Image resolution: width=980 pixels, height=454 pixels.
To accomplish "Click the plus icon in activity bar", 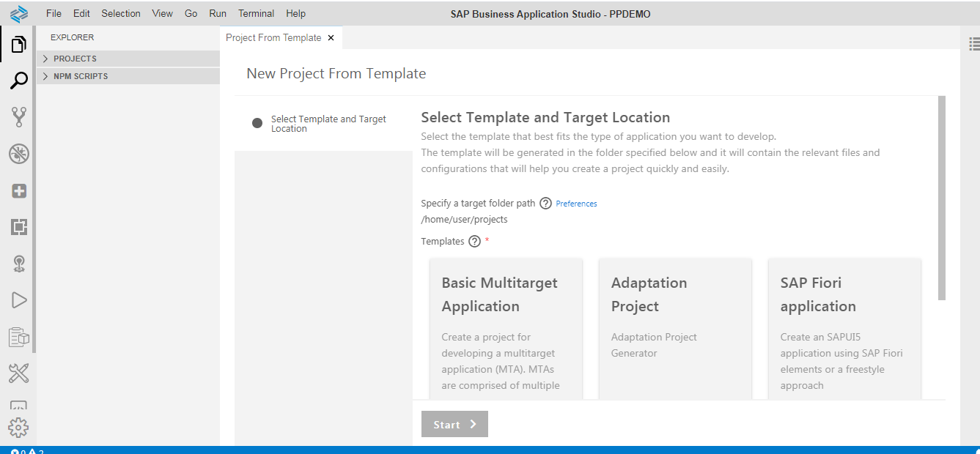I will point(18,191).
